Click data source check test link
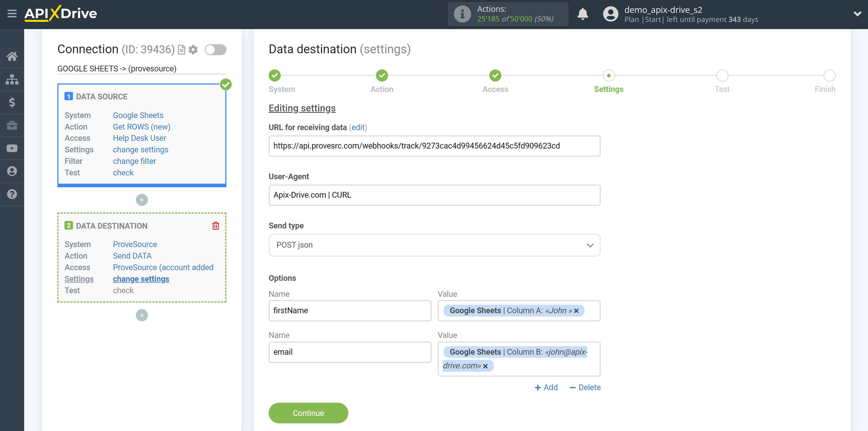The width and height of the screenshot is (868, 431). (123, 172)
